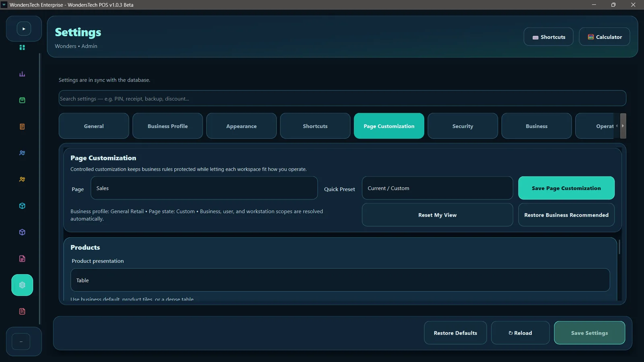This screenshot has height=362, width=644.
Task: Click the 'Settings are in sync' status text
Action: pyautogui.click(x=104, y=80)
